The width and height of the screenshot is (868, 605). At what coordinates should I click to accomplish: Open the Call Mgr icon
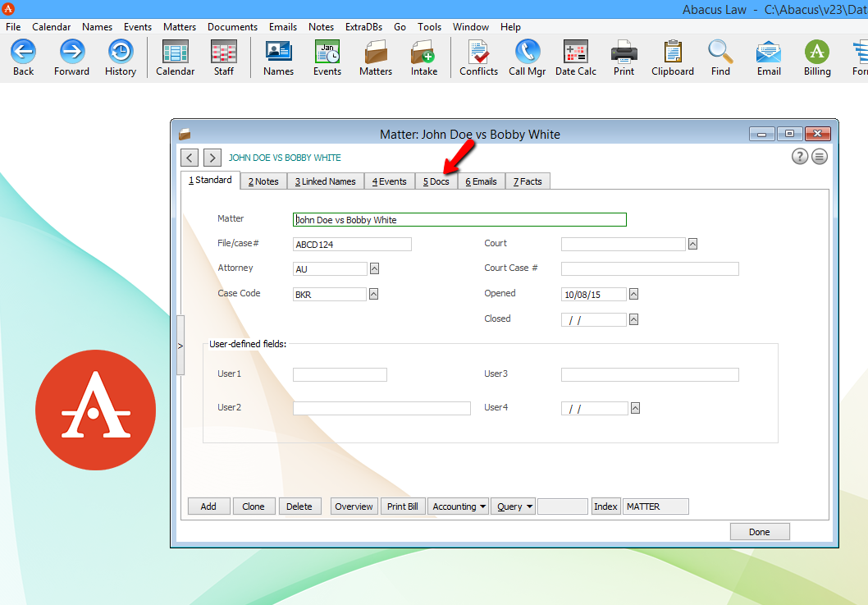point(527,52)
